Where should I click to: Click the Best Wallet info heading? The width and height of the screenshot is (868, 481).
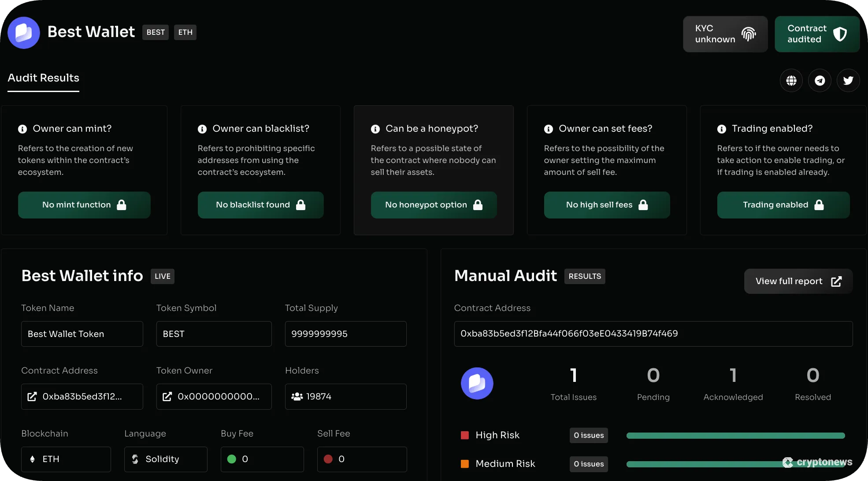[x=82, y=276]
